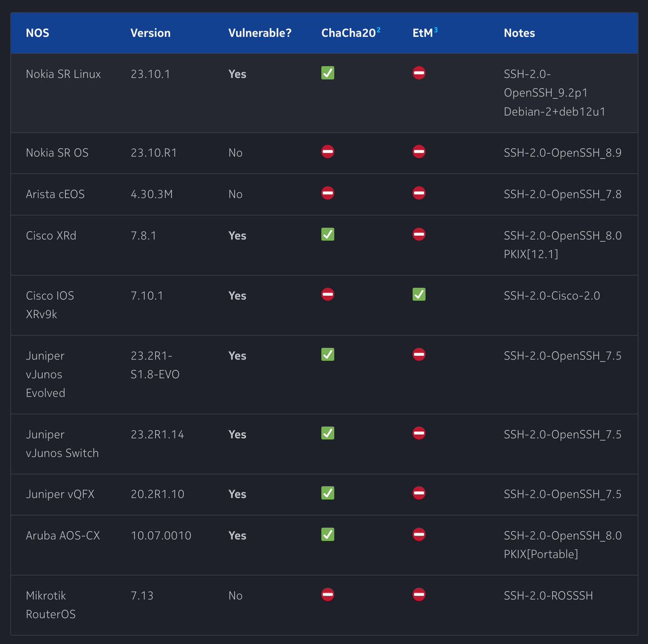The height and width of the screenshot is (644, 648).
Task: Click version 23.10.1 in the table
Action: pos(150,74)
